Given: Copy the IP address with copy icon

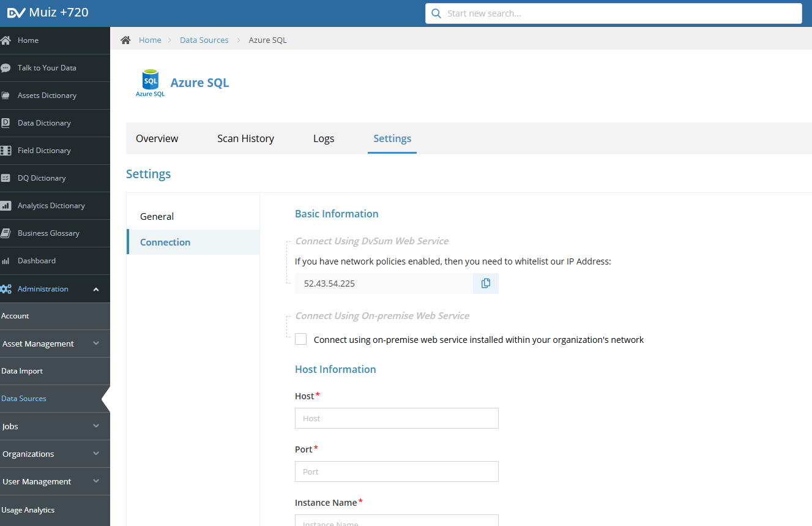Looking at the screenshot, I should (x=486, y=284).
